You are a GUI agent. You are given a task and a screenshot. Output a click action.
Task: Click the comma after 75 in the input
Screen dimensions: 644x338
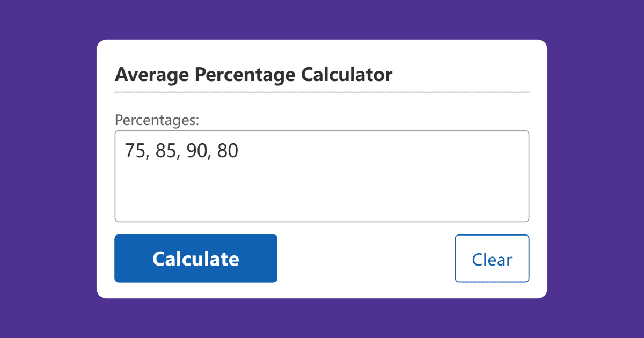(145, 153)
